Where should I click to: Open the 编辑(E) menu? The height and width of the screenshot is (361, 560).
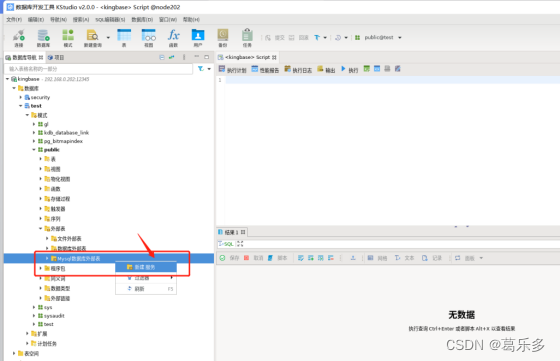(x=36, y=19)
